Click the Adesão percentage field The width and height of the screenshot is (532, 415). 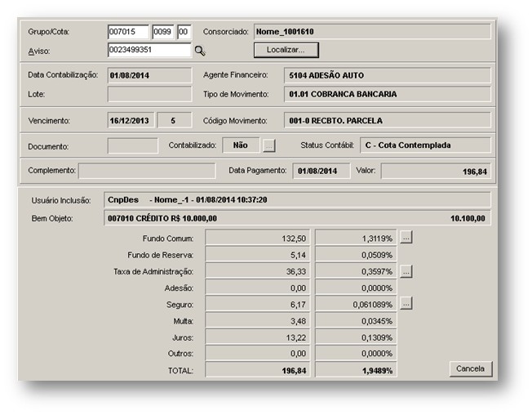(x=356, y=288)
